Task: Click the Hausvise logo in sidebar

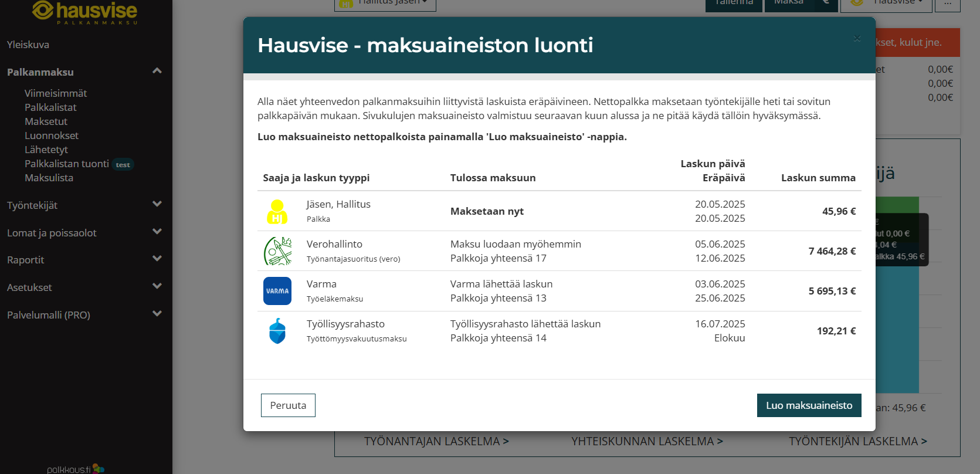Action: click(x=84, y=12)
